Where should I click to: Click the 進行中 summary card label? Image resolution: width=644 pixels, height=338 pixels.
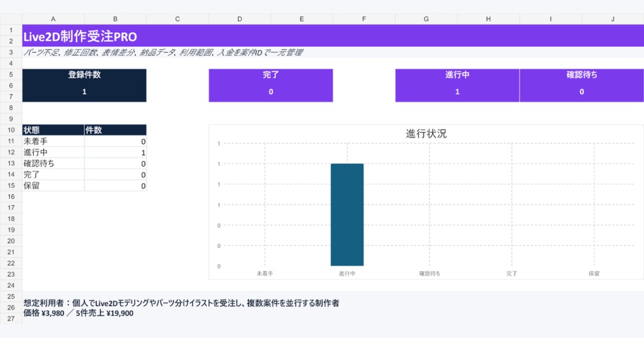[457, 75]
